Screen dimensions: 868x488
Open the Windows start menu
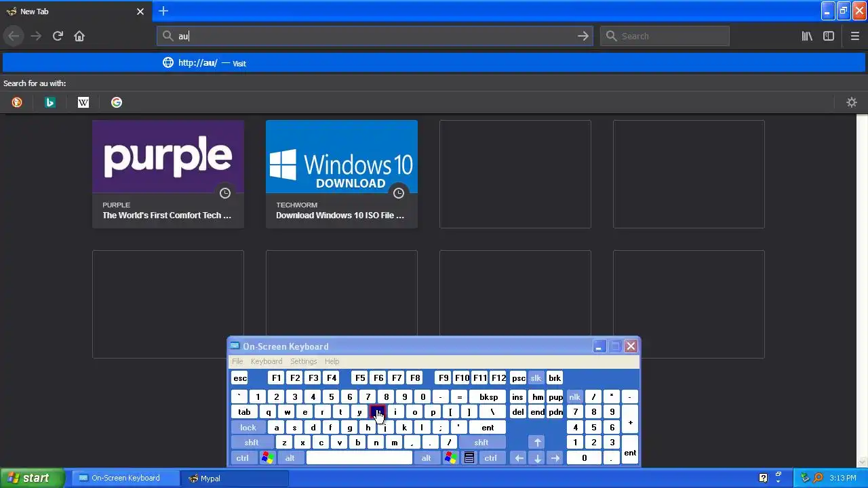(32, 478)
